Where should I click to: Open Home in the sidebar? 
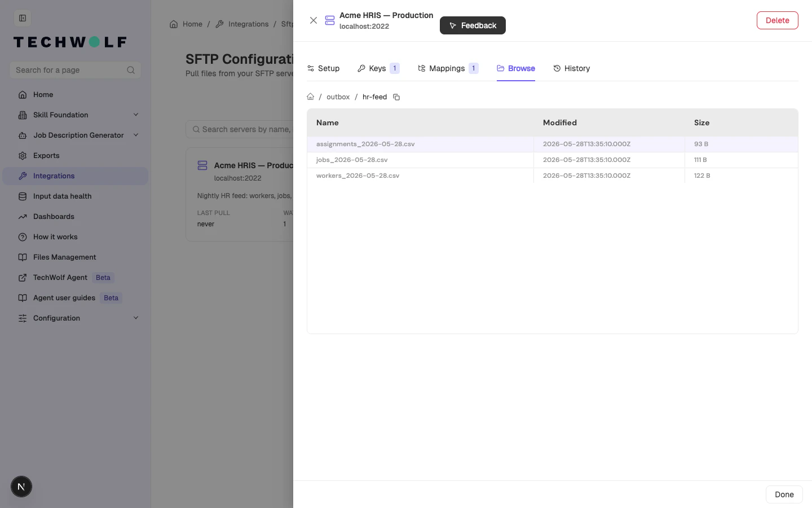pos(75,95)
